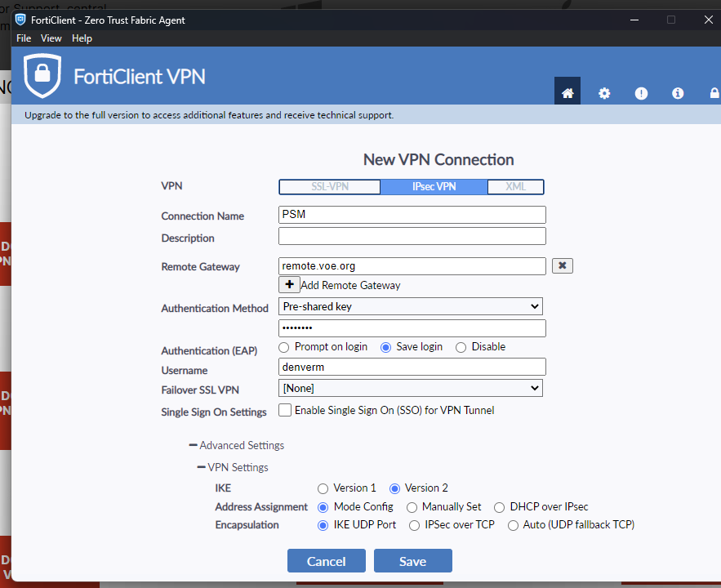Open the settings gear icon
Image resolution: width=721 pixels, height=588 pixels.
click(x=603, y=93)
